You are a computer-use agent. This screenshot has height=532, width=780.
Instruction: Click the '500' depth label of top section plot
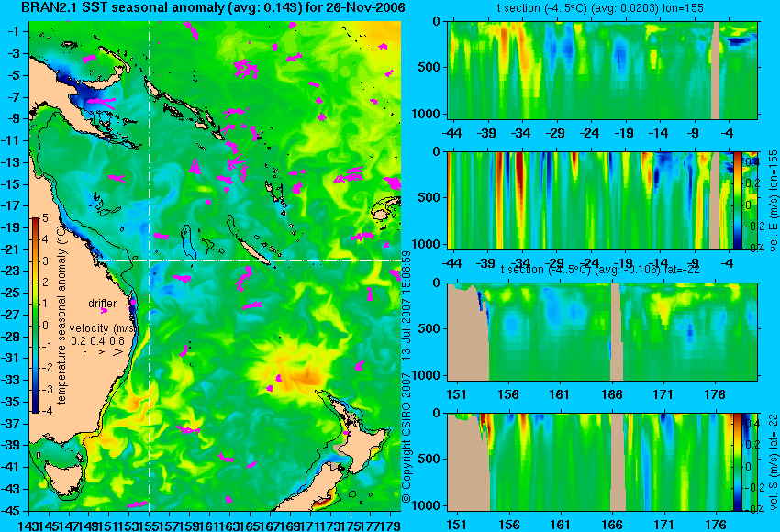click(x=429, y=68)
